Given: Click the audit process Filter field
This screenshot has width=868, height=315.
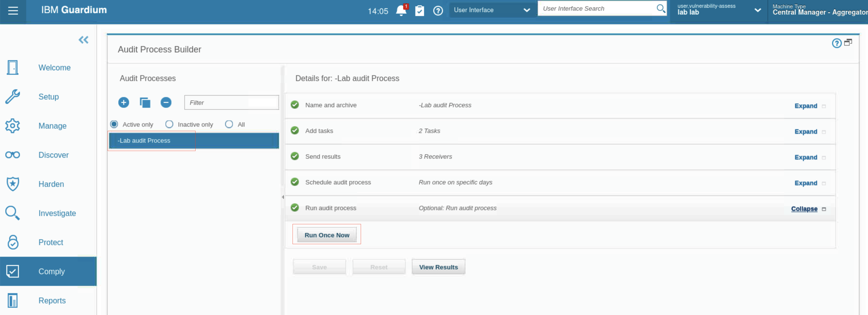Looking at the screenshot, I should pyautogui.click(x=231, y=103).
